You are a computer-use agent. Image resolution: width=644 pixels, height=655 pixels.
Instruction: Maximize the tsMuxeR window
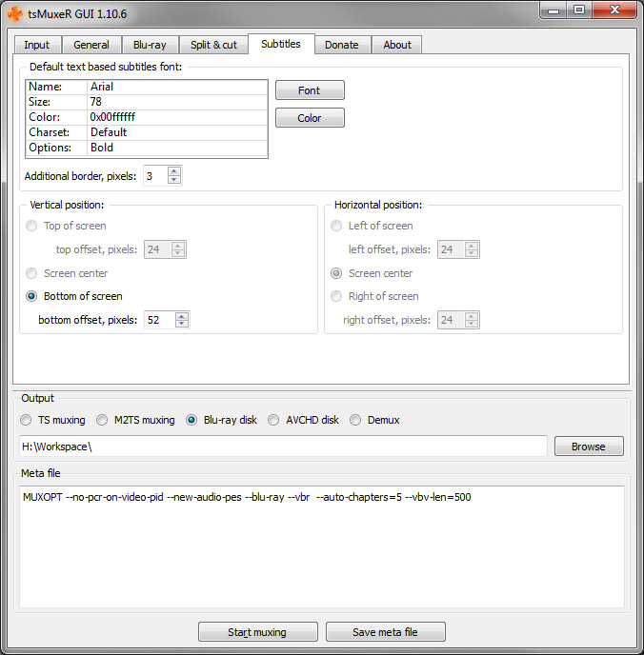[x=579, y=10]
